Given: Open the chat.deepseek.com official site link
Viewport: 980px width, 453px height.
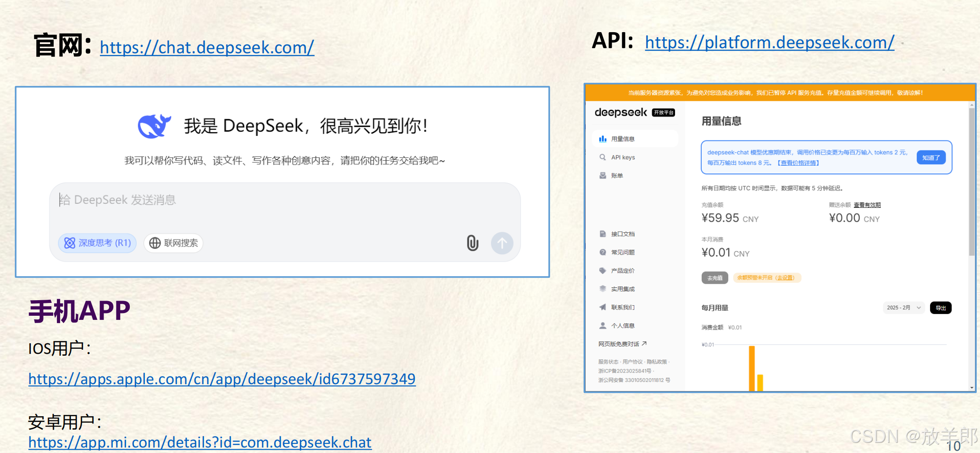Looking at the screenshot, I should point(207,48).
